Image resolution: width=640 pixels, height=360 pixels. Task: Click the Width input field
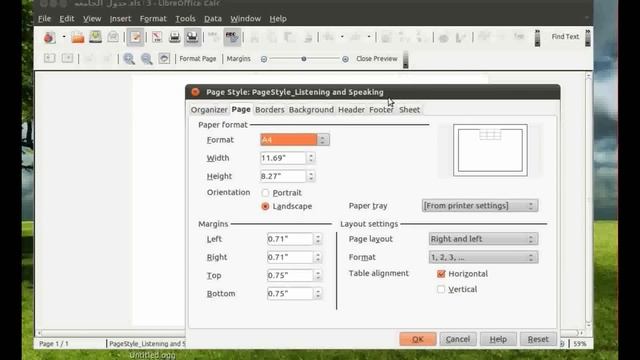click(x=283, y=158)
